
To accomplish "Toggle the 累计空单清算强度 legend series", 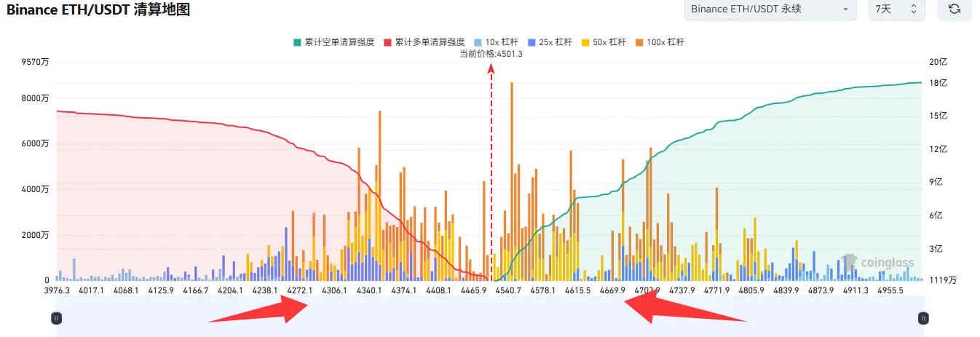I will [x=334, y=42].
